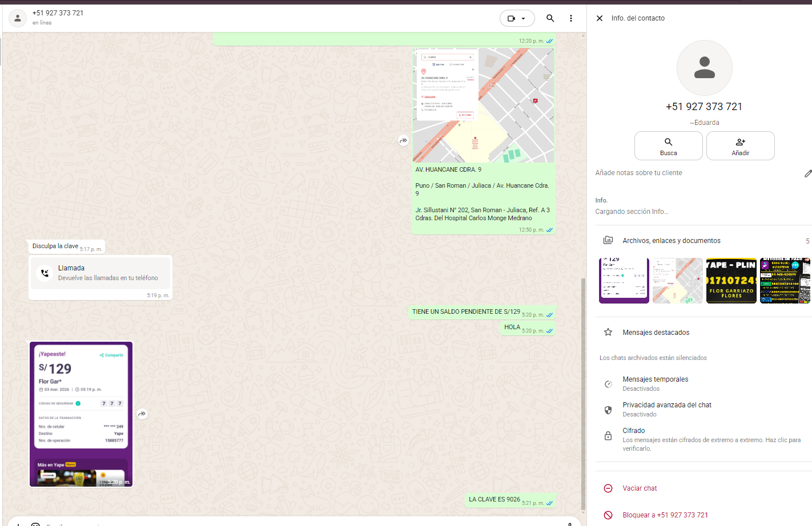
Task: Click the Busca button in contact info
Action: click(x=668, y=146)
